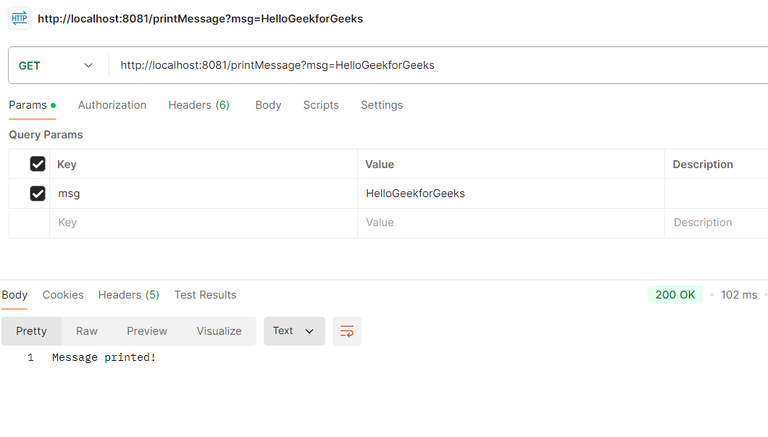This screenshot has width=768, height=437.
Task: Open the request Settings tab
Action: [x=382, y=105]
